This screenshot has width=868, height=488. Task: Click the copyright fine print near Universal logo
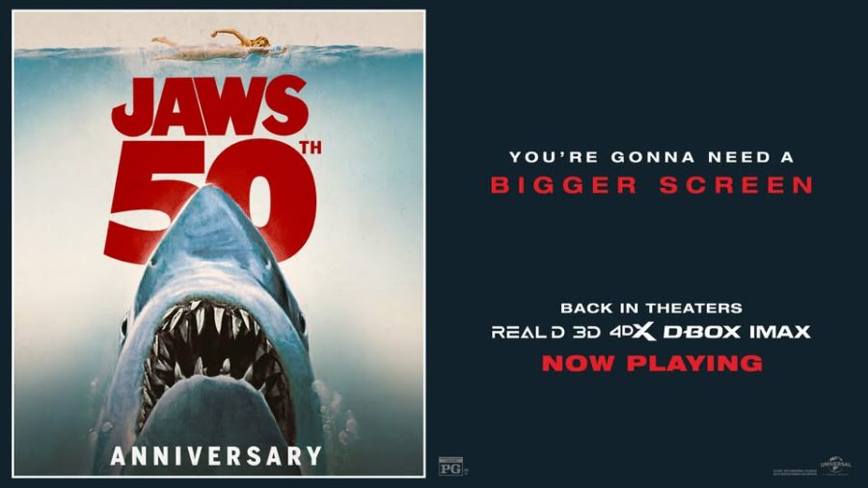794,473
